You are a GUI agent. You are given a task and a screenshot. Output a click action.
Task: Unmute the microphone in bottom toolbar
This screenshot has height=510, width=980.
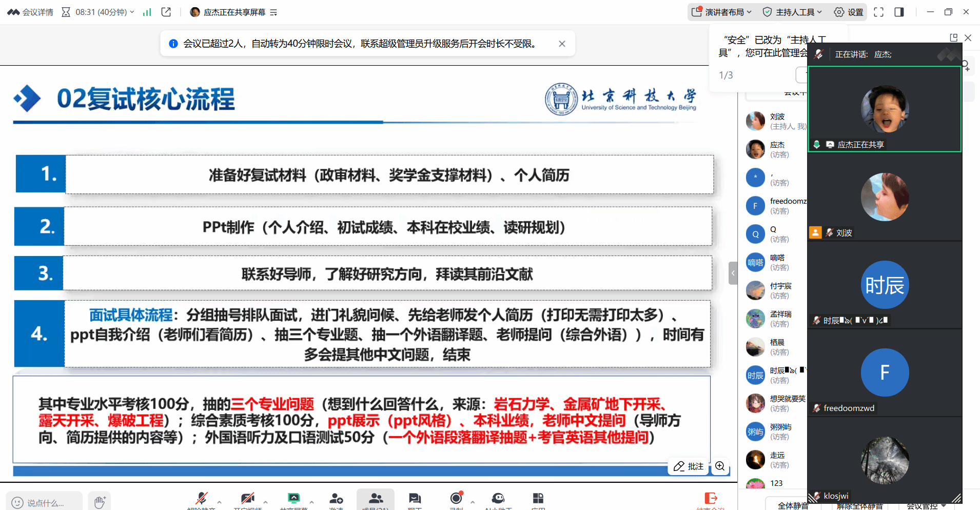point(201,499)
